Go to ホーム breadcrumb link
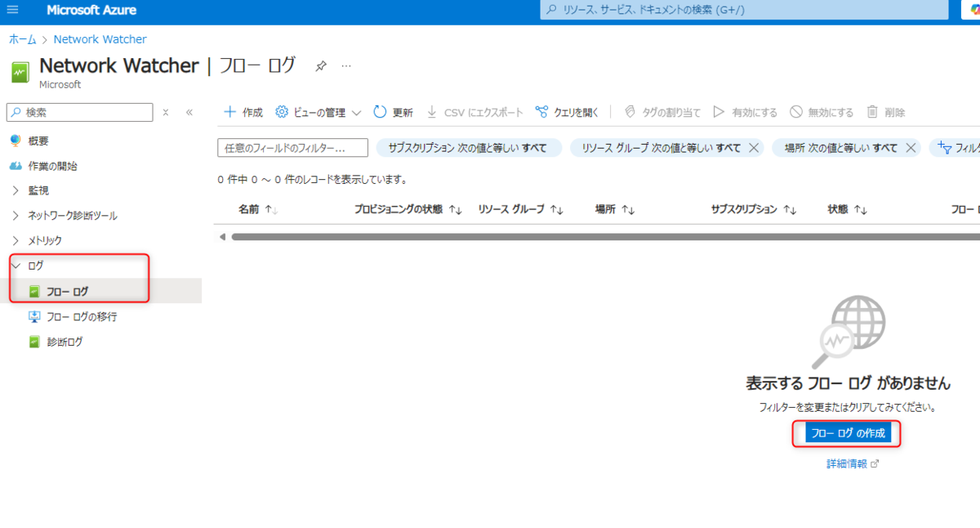This screenshot has width=980, height=528. click(22, 39)
